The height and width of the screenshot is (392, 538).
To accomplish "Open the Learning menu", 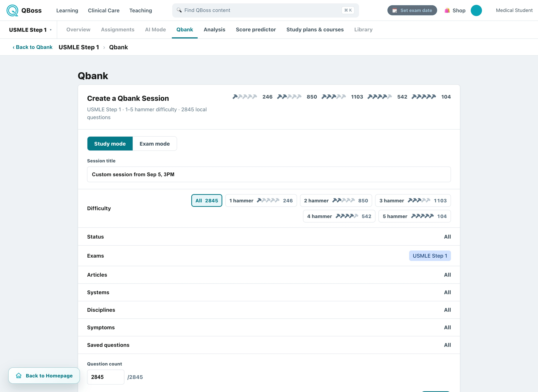I will pos(67,10).
